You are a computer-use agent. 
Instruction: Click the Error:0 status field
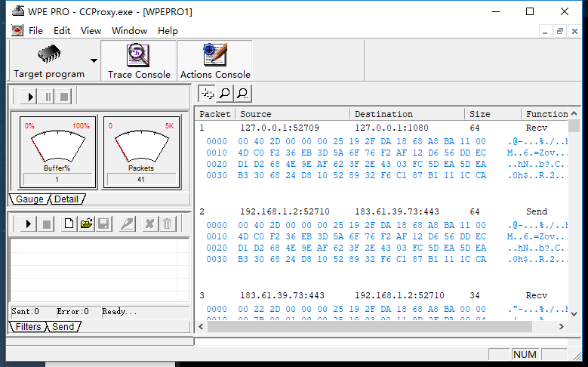(78, 311)
